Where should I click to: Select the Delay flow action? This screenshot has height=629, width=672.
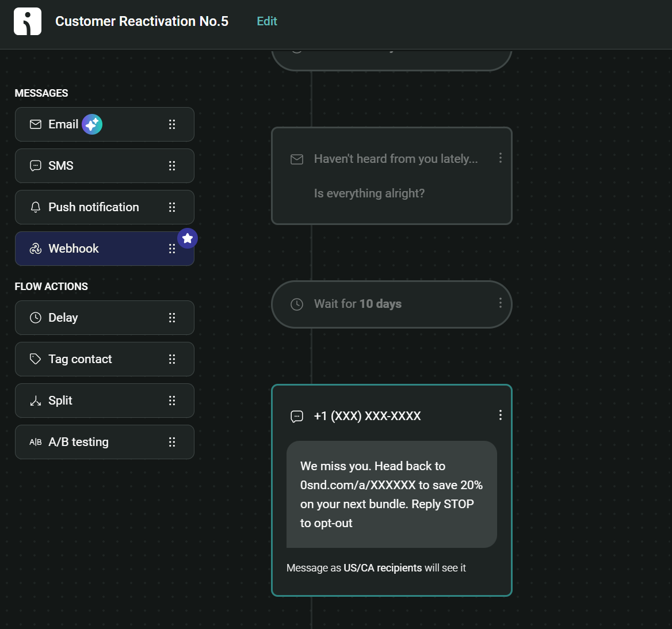pyautogui.click(x=105, y=318)
